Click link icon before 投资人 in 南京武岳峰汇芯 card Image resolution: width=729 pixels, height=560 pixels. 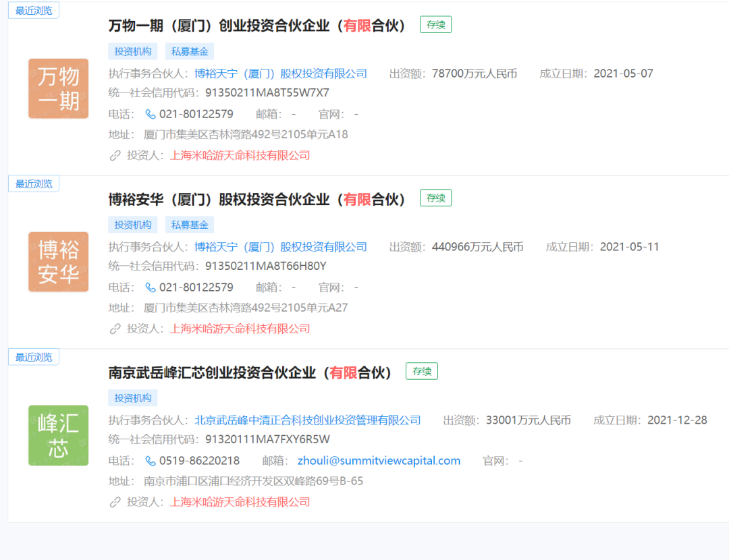[115, 503]
